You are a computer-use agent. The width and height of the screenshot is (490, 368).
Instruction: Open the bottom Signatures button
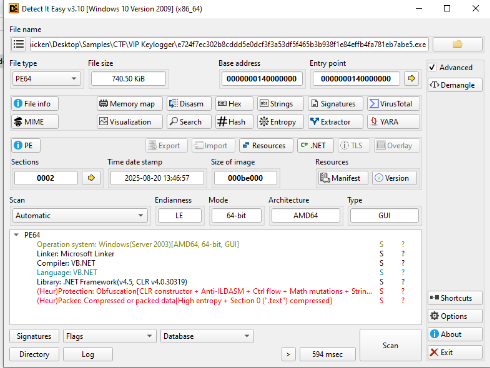(34, 336)
